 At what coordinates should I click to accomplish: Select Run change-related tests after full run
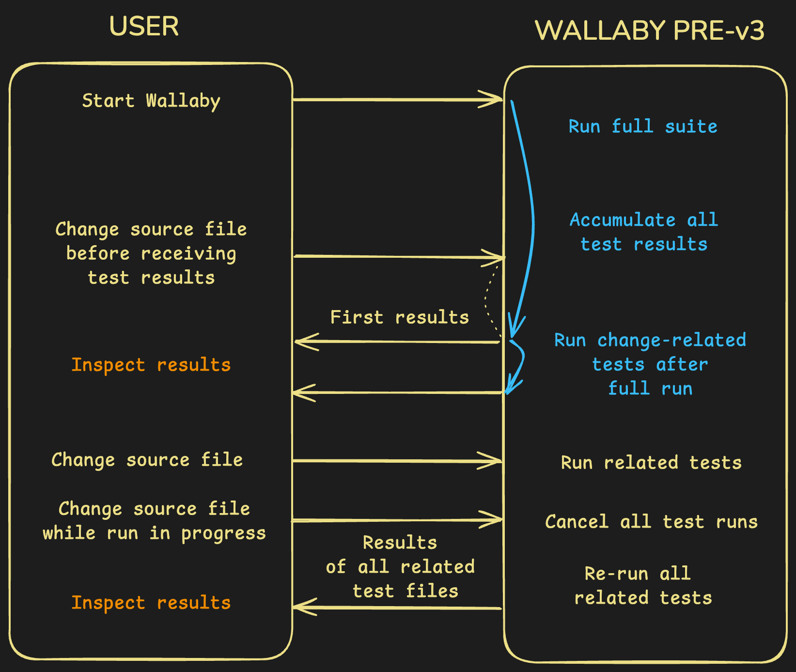[x=650, y=364]
